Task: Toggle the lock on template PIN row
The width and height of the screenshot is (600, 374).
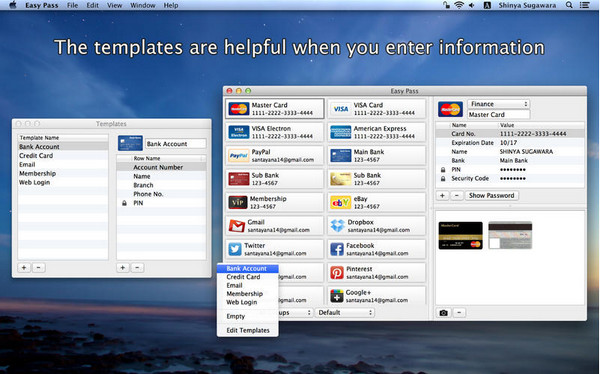Action: [x=124, y=203]
